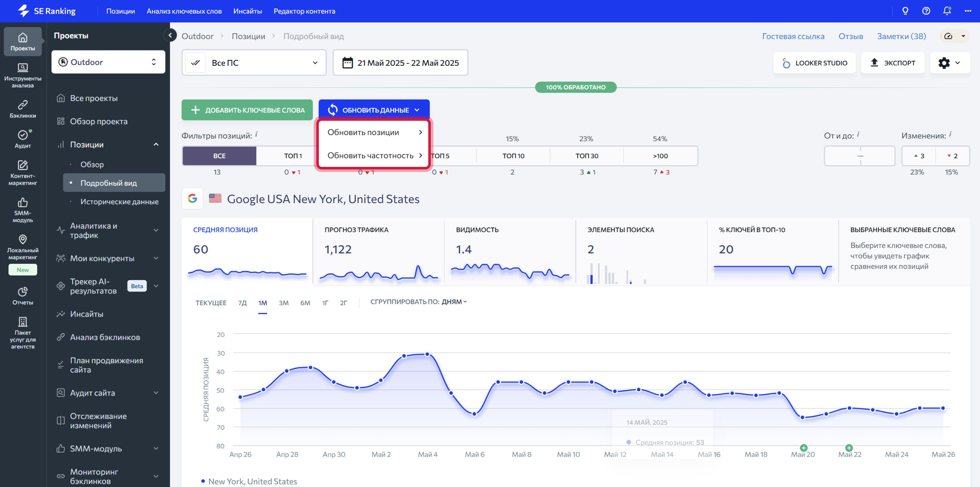This screenshot has height=487, width=980.
Task: Open the Гостевая ссылка link
Action: (793, 36)
